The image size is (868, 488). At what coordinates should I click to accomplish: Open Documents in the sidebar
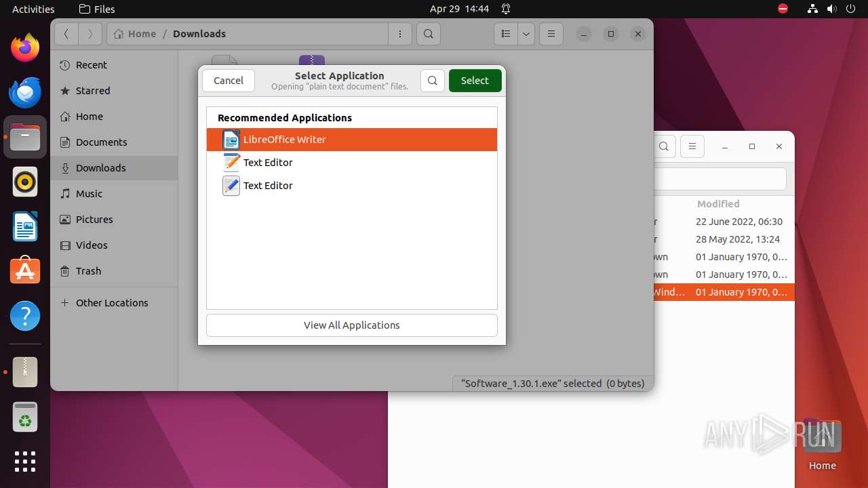point(114,142)
